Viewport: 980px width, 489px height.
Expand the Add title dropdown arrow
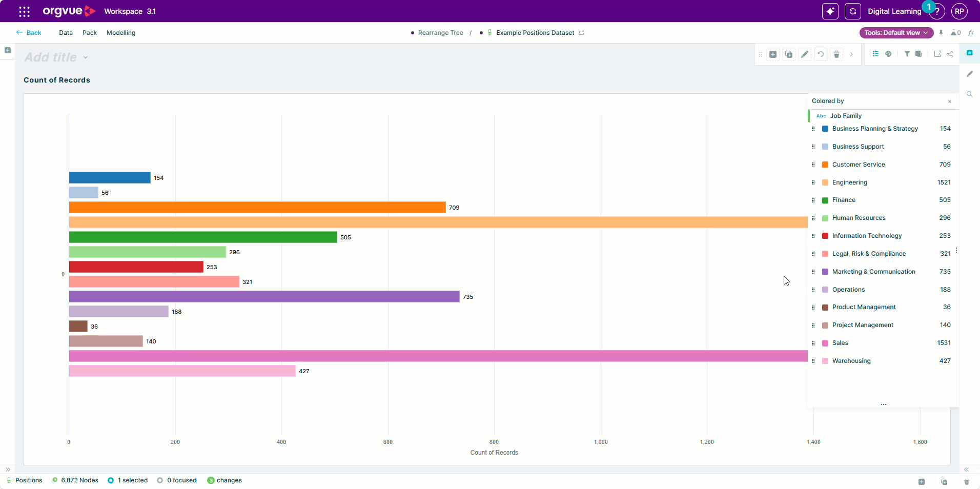click(x=86, y=57)
